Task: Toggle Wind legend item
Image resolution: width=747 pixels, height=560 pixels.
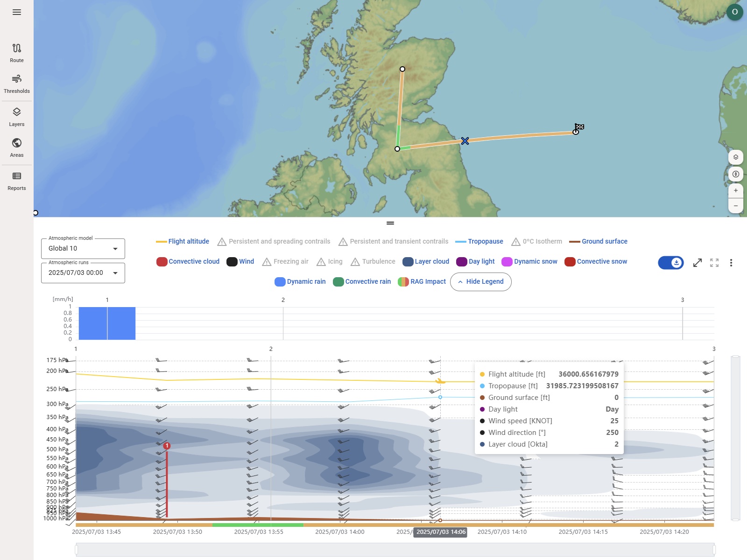Action: tap(240, 261)
